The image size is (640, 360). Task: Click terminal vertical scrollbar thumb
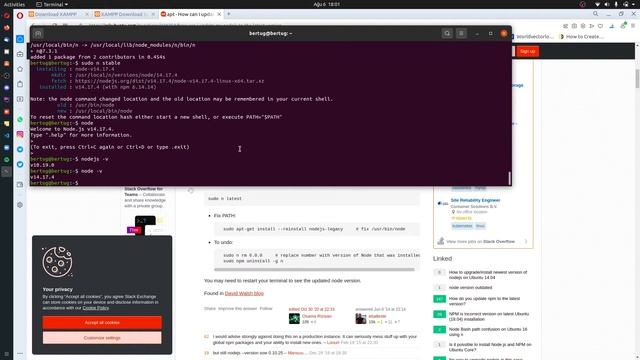(509, 178)
